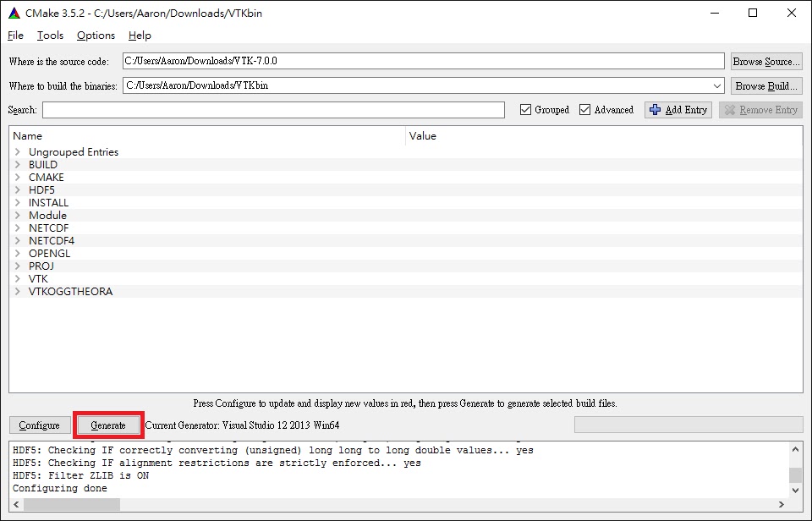Click the 'Configuring done' log line
This screenshot has height=521, width=812.
coord(59,488)
